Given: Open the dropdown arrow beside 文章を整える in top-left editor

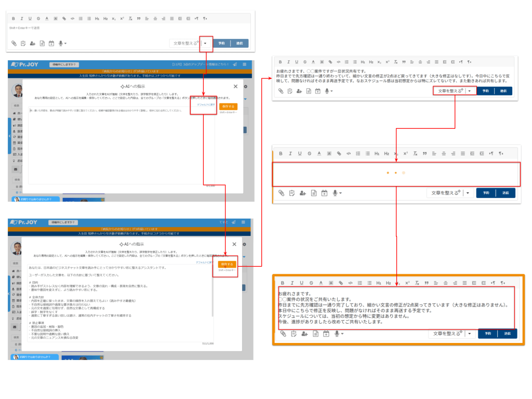Looking at the screenshot, I should 206,43.
